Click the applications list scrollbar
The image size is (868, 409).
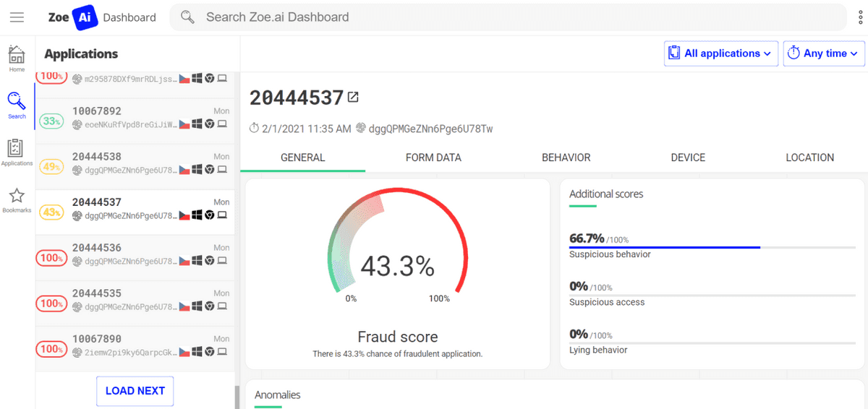tap(237, 397)
